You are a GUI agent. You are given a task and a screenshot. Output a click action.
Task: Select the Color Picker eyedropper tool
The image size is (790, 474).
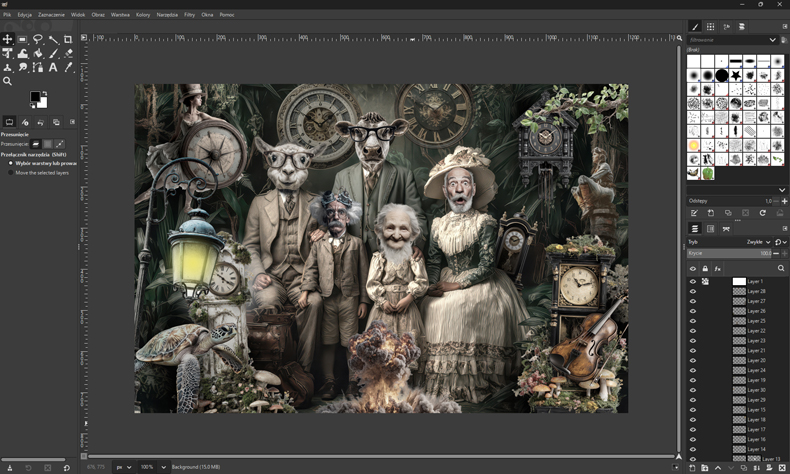[68, 67]
